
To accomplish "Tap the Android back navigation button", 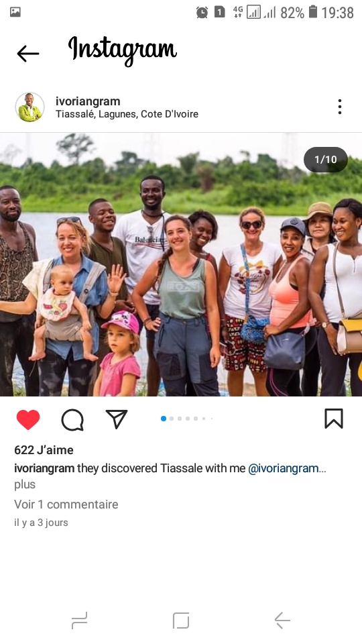I will coord(282,620).
